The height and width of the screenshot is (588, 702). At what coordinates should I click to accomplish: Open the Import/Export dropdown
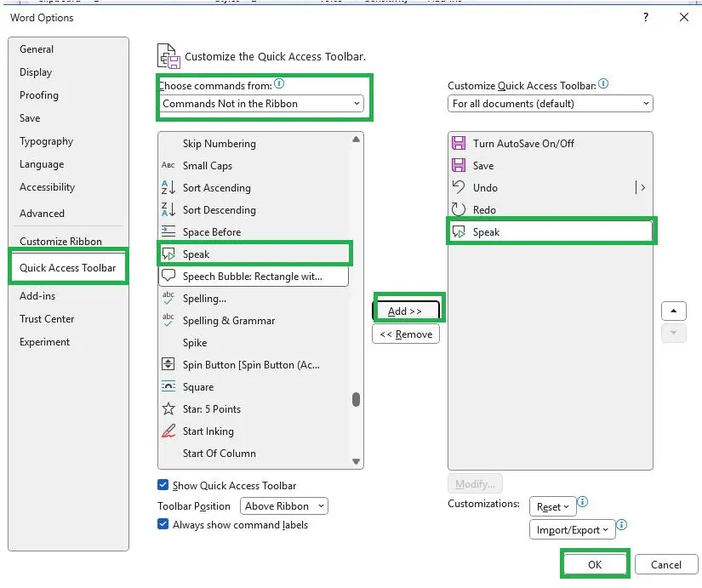pyautogui.click(x=572, y=530)
